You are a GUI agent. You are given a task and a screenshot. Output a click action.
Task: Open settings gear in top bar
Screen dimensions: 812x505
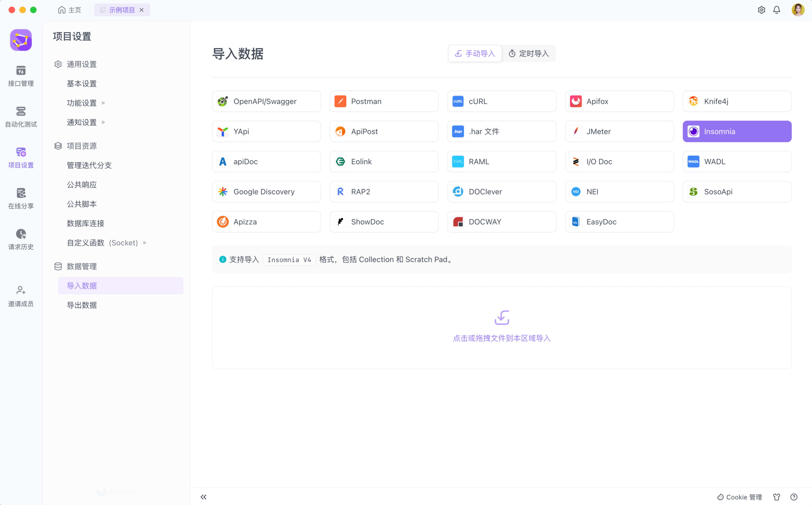coord(761,10)
